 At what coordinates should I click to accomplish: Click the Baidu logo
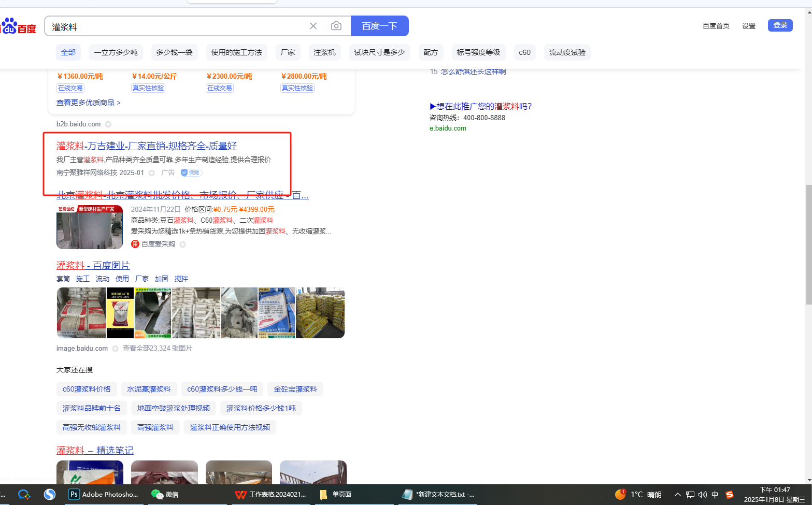point(19,26)
